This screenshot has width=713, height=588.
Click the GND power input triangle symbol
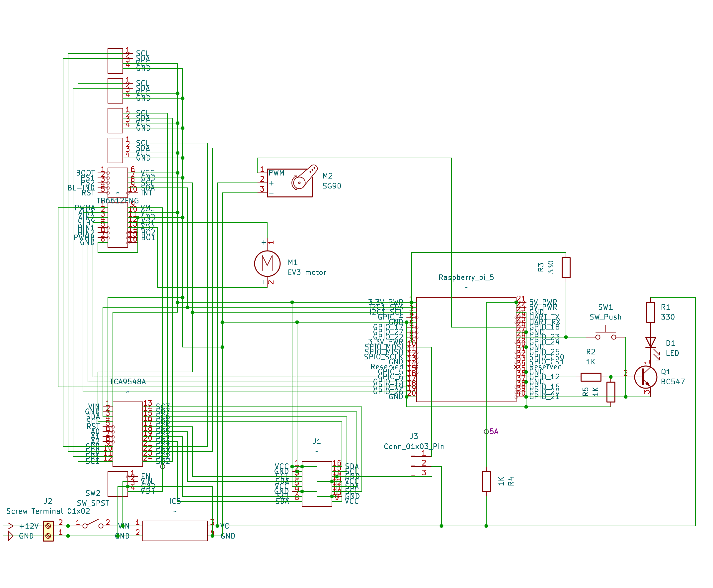click(x=11, y=536)
